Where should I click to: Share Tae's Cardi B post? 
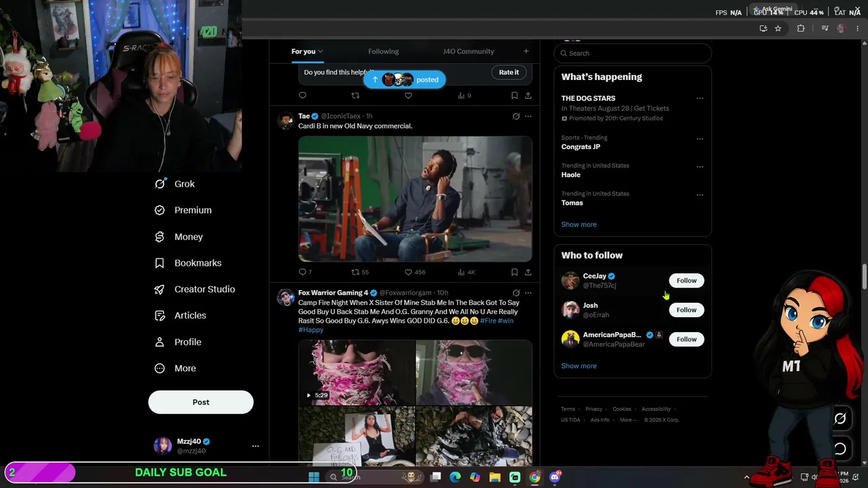(x=528, y=272)
